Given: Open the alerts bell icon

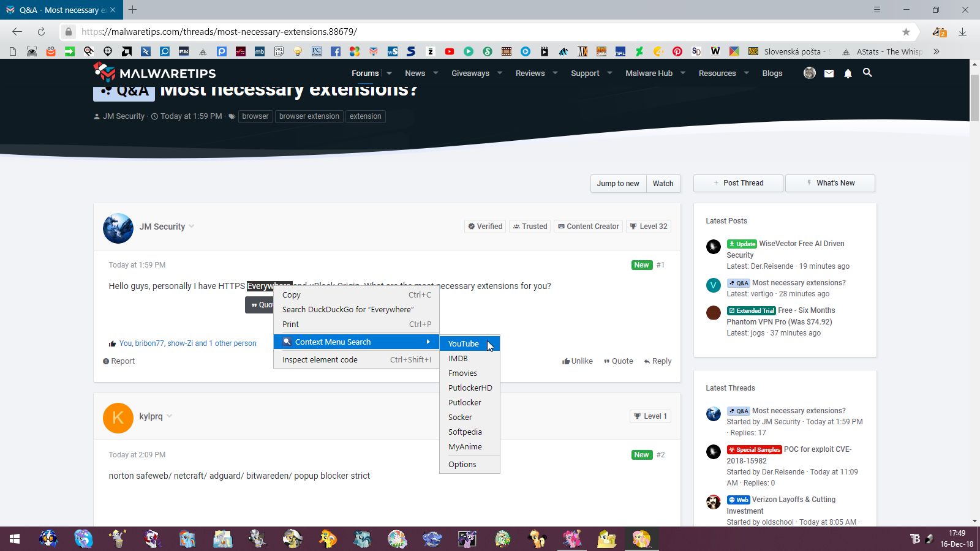Looking at the screenshot, I should pos(848,73).
